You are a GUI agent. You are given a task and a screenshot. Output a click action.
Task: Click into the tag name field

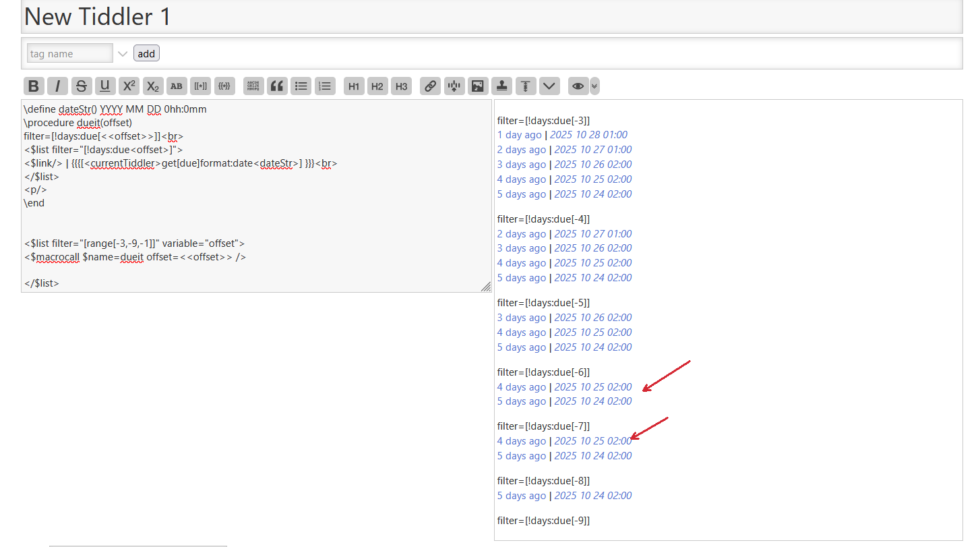69,54
